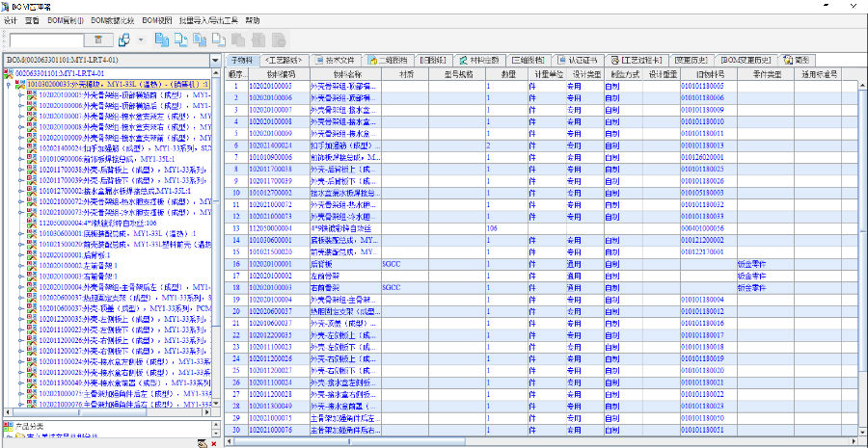
Task: Click the red X icon at bottom of left panel
Action: pos(214,442)
